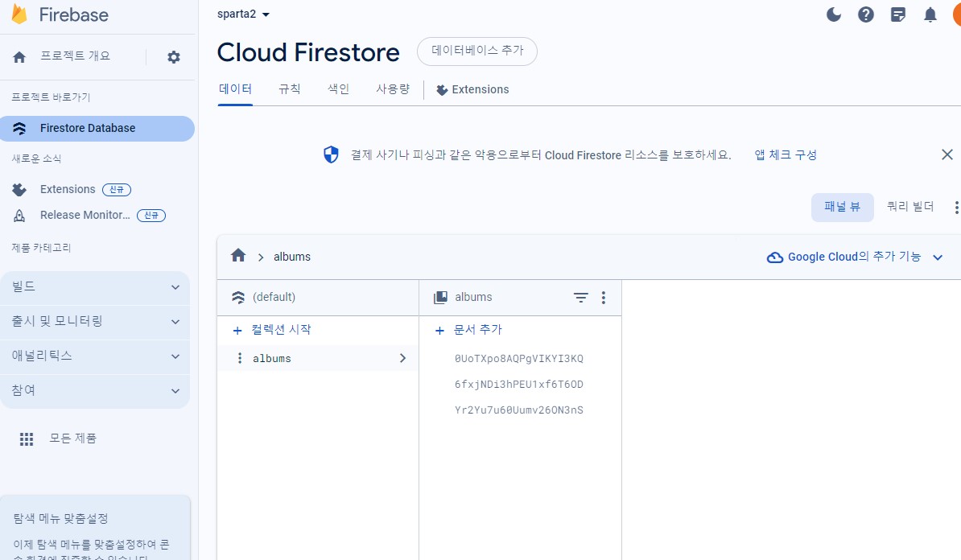Image resolution: width=961 pixels, height=560 pixels.
Task: Click the shield icon in the App Check banner
Action: tap(331, 154)
